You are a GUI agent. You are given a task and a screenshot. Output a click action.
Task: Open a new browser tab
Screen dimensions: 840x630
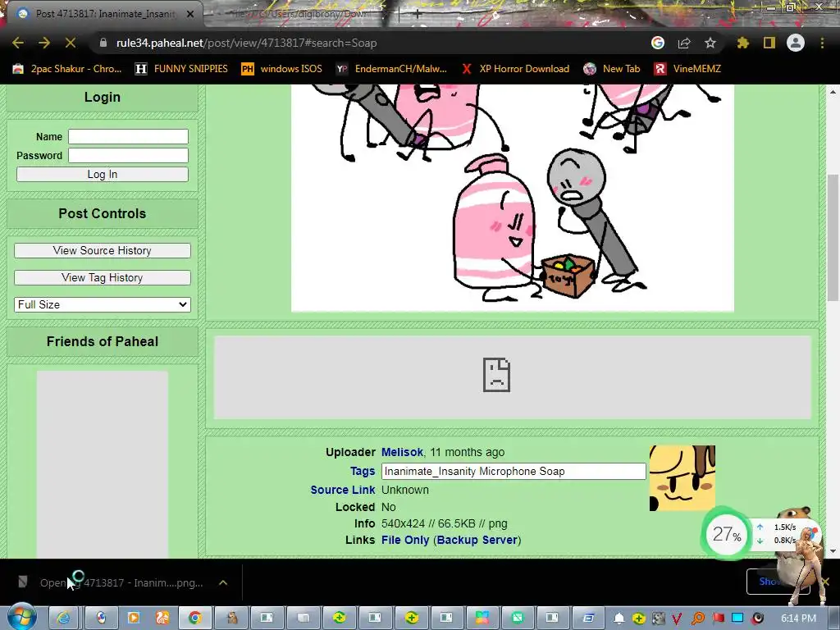(x=417, y=14)
